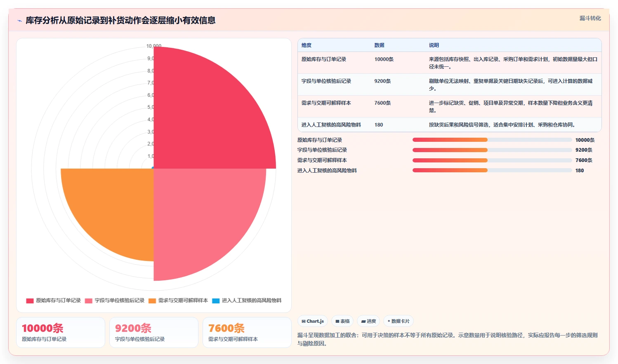
Task: Select the 进度 tag chip
Action: point(368,321)
